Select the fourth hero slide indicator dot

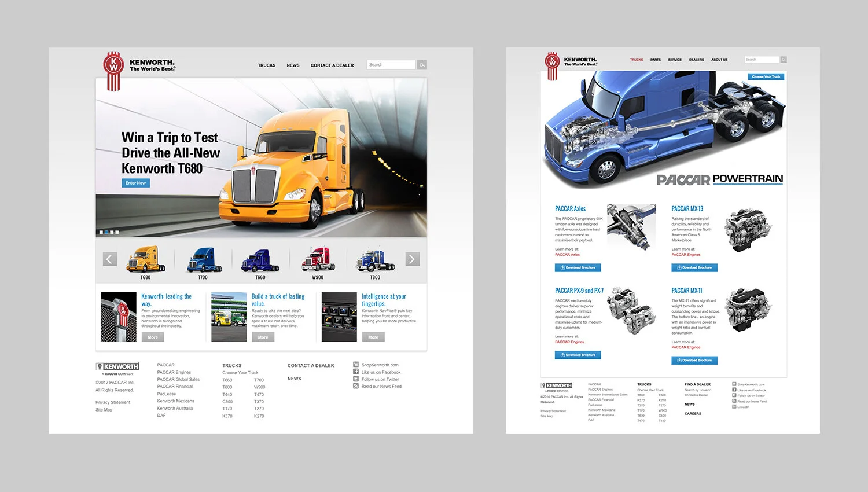(x=117, y=232)
